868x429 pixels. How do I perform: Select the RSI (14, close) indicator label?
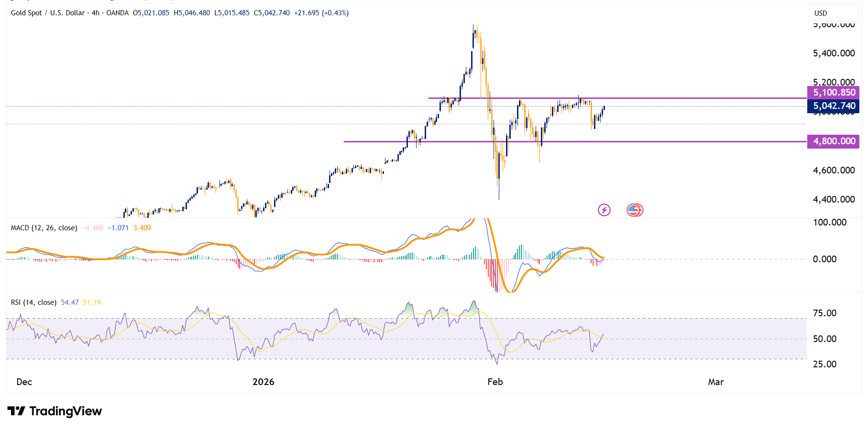click(33, 302)
